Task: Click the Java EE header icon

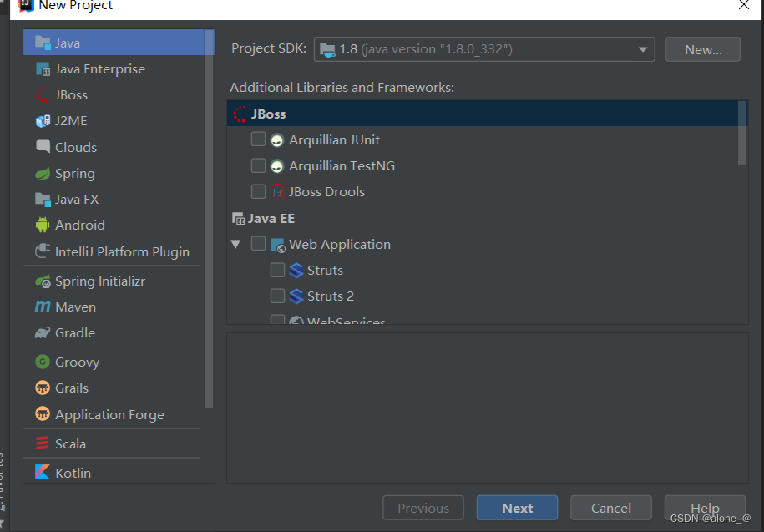Action: coord(238,219)
